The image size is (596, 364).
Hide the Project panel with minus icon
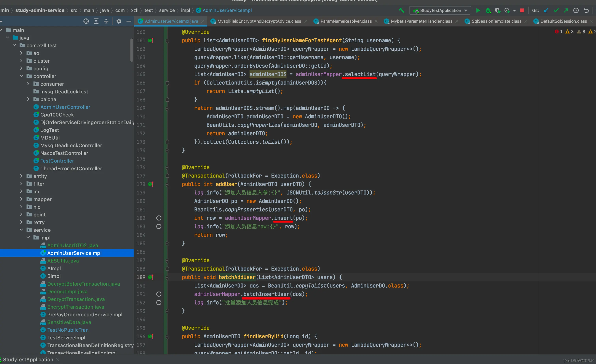tap(129, 21)
